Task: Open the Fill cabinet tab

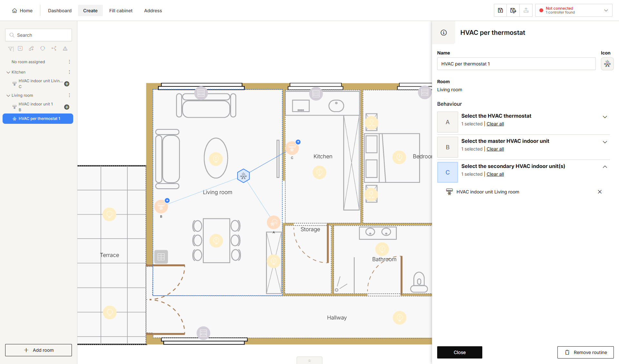Action: click(x=121, y=10)
